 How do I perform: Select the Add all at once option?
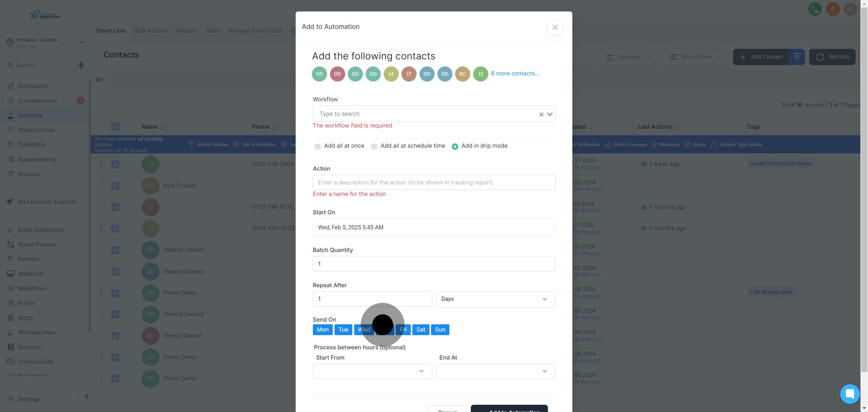click(317, 146)
